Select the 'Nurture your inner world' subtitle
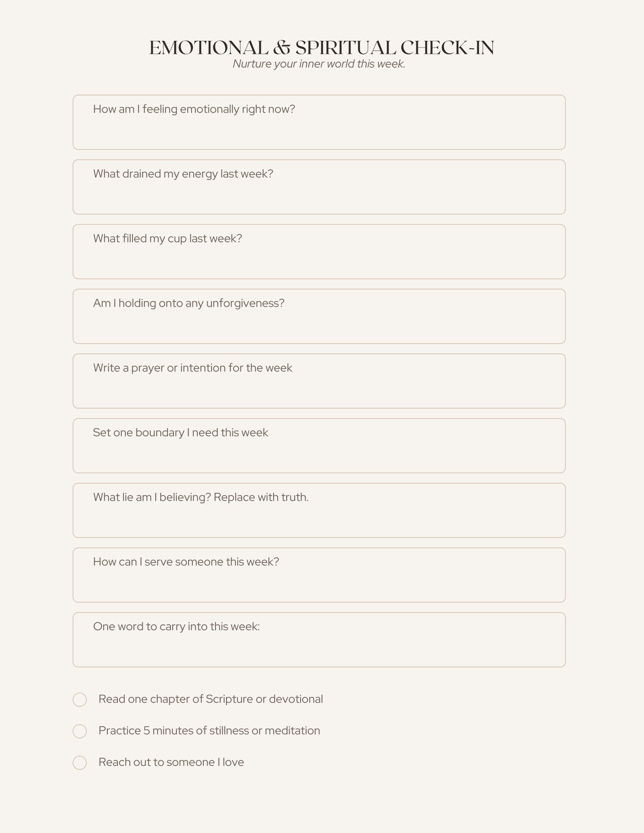 319,64
